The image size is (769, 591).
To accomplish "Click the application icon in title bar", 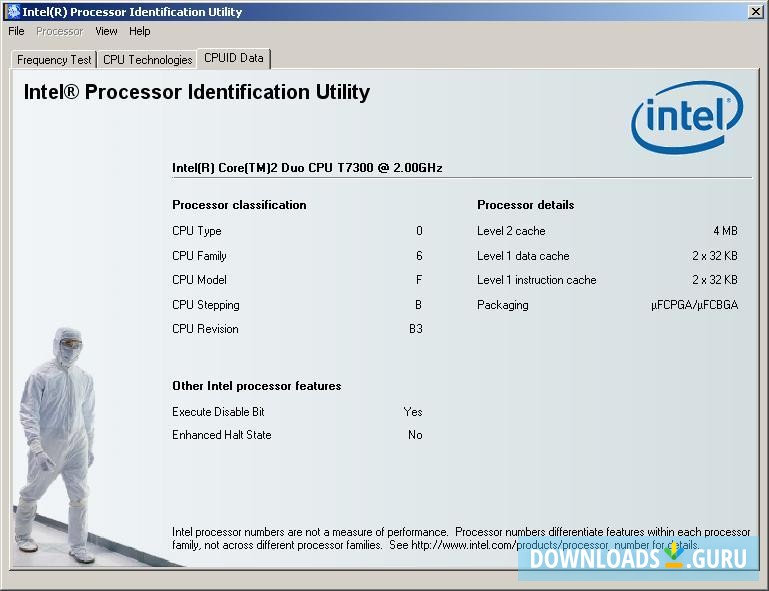I will pyautogui.click(x=13, y=11).
